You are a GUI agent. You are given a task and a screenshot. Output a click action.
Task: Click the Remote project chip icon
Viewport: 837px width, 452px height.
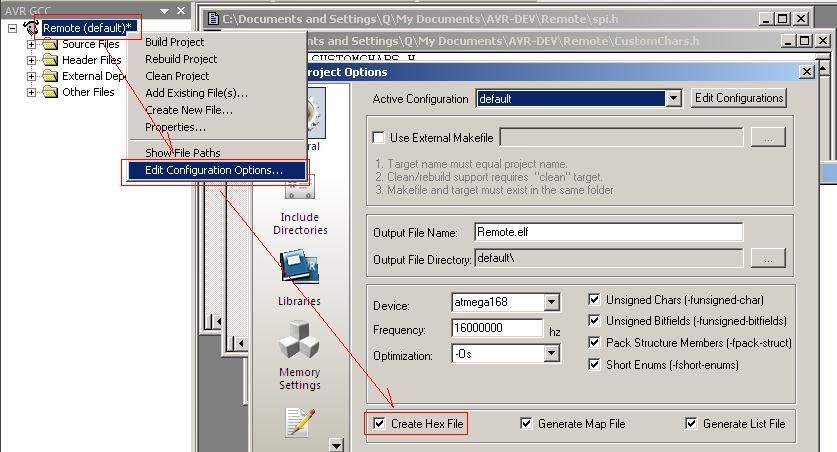coord(31,28)
